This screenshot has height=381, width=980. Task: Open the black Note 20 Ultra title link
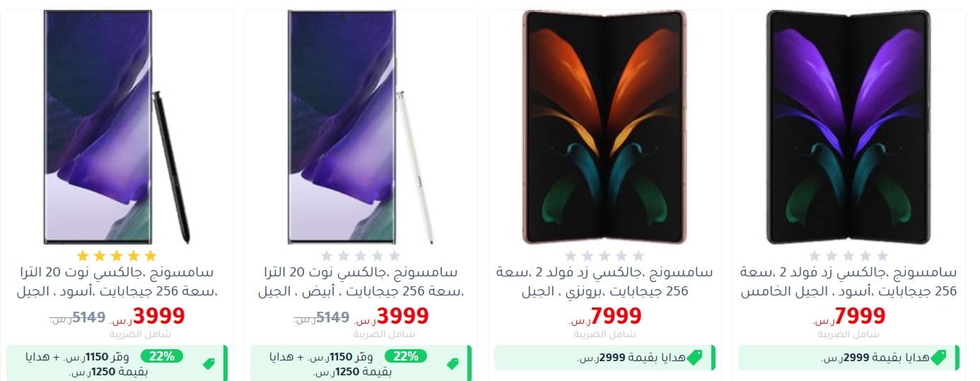click(117, 281)
